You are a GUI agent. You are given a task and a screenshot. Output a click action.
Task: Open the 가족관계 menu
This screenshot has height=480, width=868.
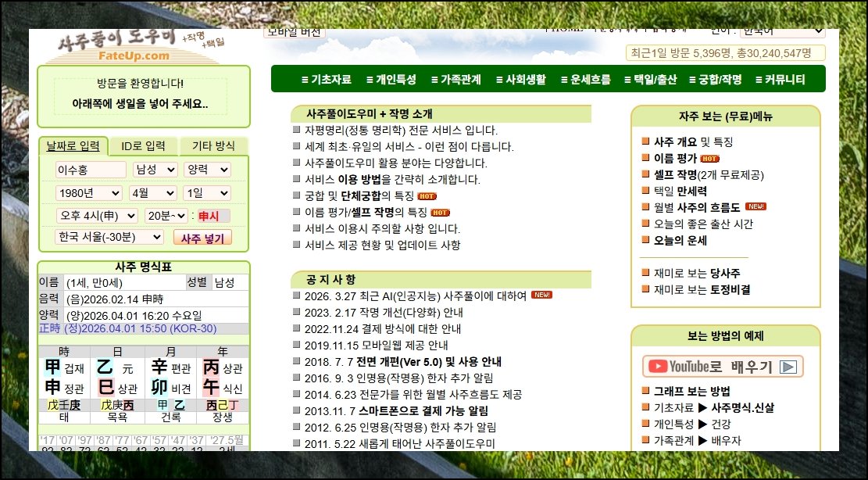click(456, 79)
